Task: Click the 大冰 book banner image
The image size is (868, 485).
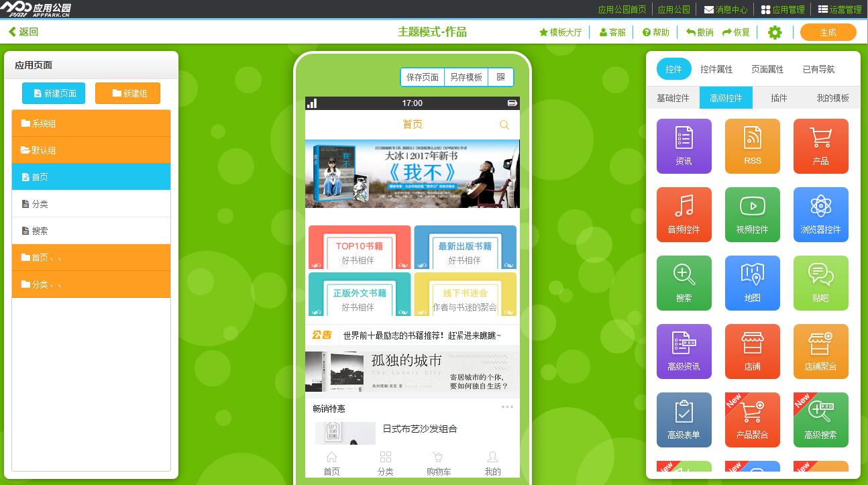Action: pos(412,174)
